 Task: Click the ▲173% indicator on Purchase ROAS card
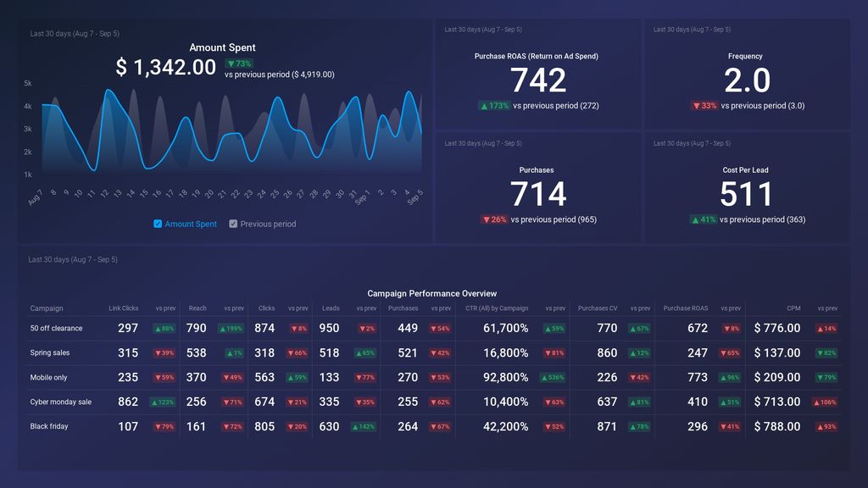tap(495, 106)
